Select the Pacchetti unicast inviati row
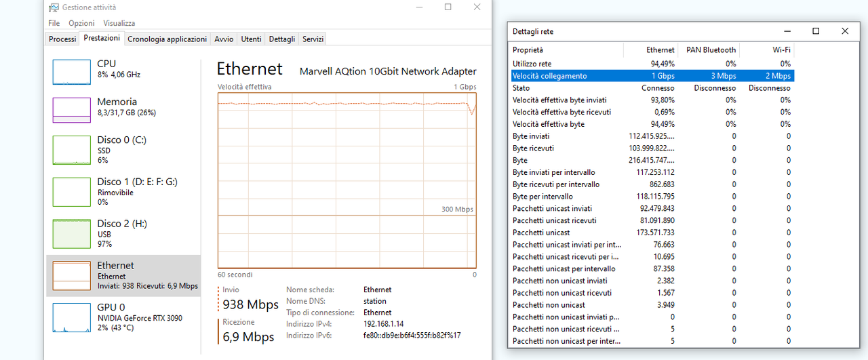 (652, 209)
